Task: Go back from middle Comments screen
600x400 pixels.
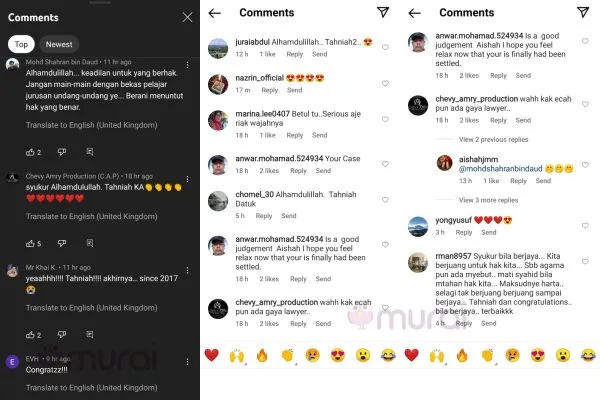Action: [x=215, y=13]
